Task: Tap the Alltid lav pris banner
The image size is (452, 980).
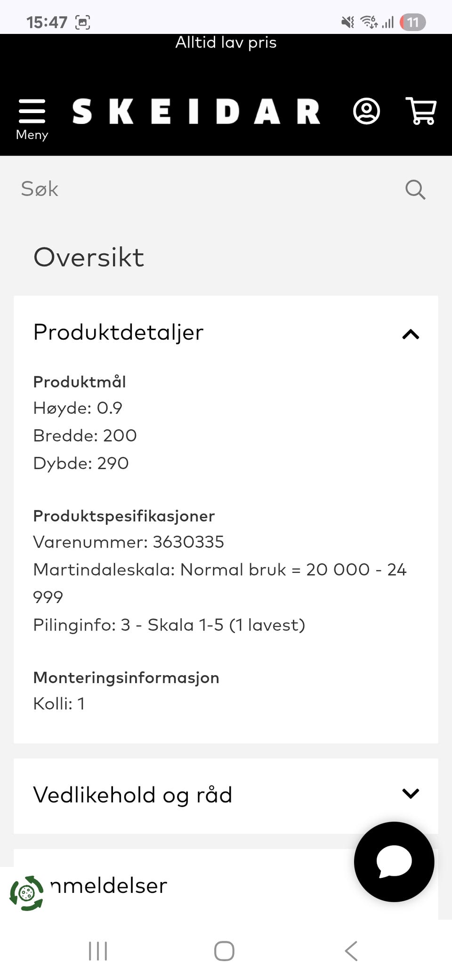Action: [x=226, y=43]
